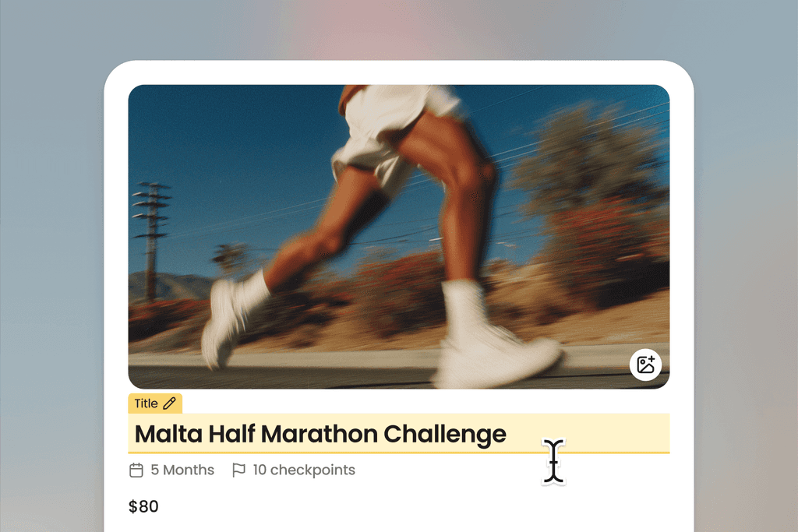Viewport: 798px width, 532px height.
Task: Click the add image icon on cover photo
Action: (645, 365)
